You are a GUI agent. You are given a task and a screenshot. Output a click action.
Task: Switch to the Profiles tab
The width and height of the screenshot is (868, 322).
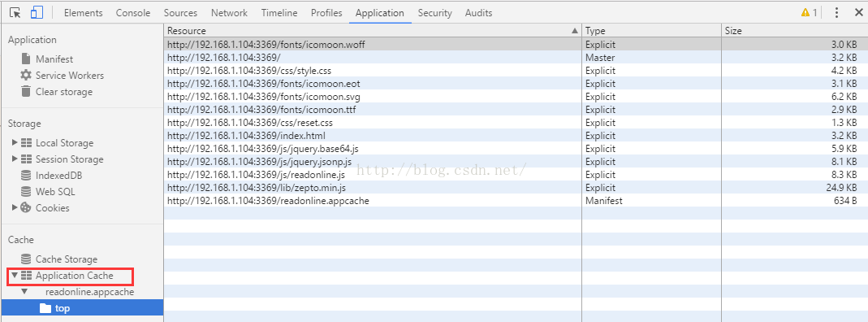(x=326, y=13)
